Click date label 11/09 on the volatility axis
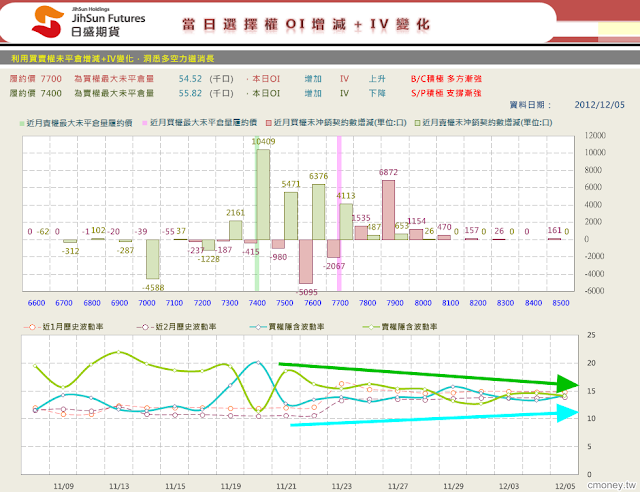Screen dimensions: 640x492 click(x=64, y=486)
